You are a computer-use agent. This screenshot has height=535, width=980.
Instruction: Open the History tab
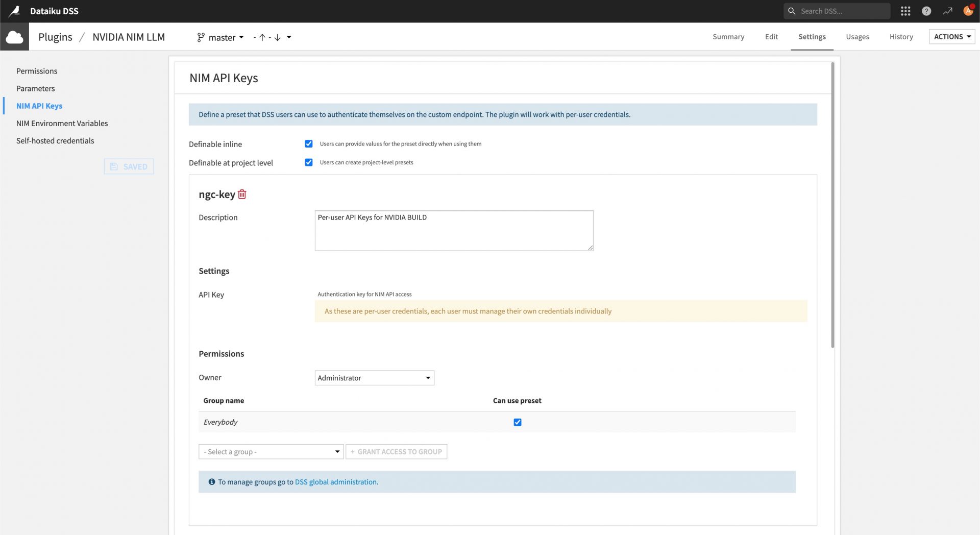coord(901,36)
